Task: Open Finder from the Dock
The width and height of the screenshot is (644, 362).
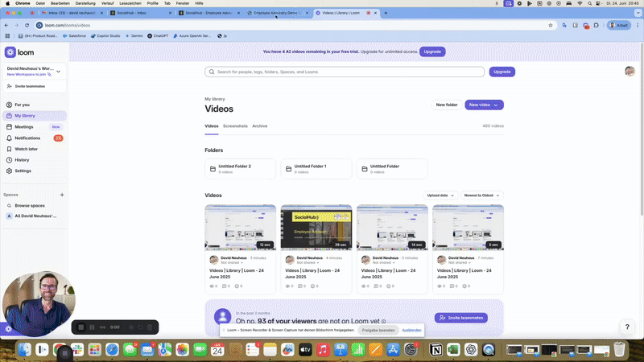Action: 24,350
